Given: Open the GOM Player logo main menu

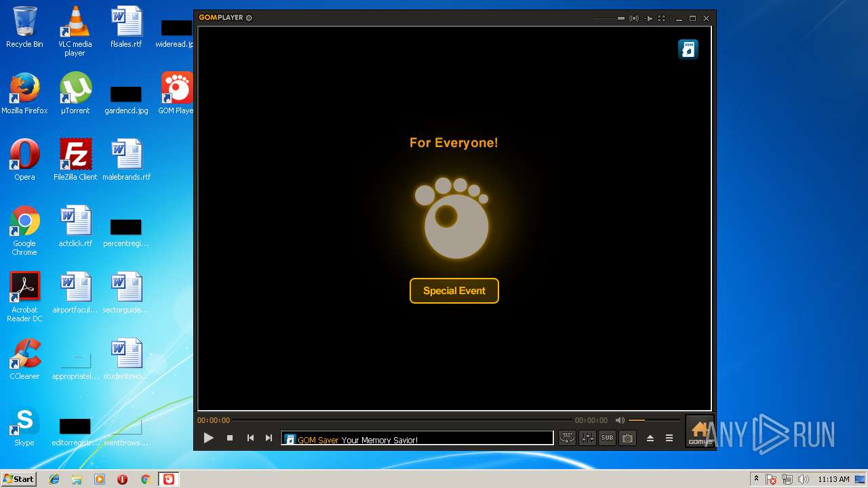Looking at the screenshot, I should tap(221, 18).
